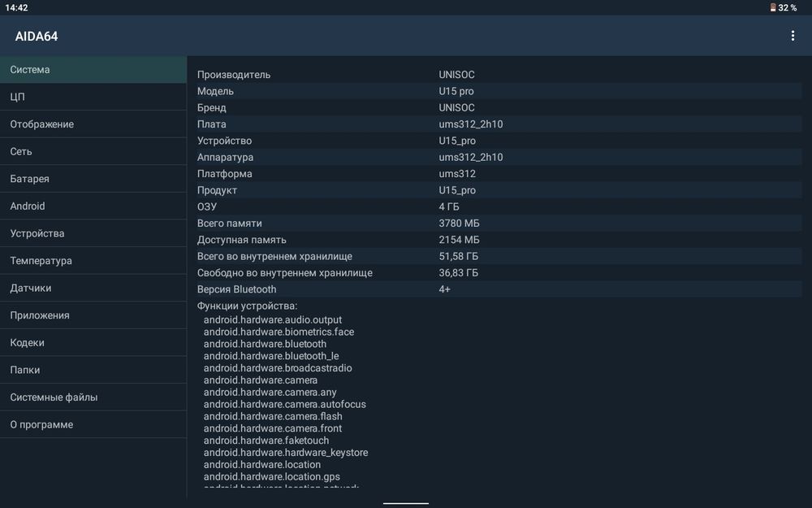The height and width of the screenshot is (508, 812).
Task: Select Устройства in the sidebar
Action: coord(93,233)
